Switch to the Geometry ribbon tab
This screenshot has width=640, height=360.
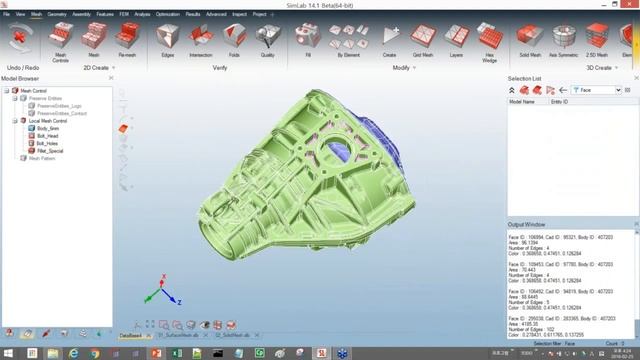[x=57, y=14]
